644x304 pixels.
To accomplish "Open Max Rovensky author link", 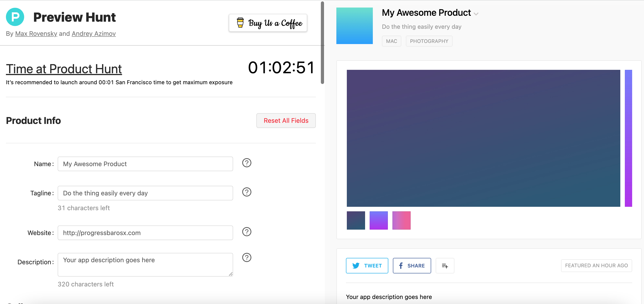I will 36,34.
